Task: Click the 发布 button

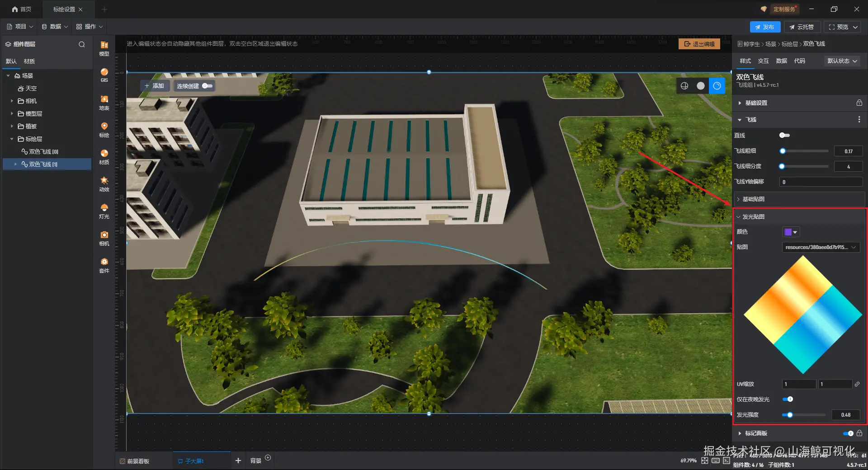Action: tap(765, 27)
